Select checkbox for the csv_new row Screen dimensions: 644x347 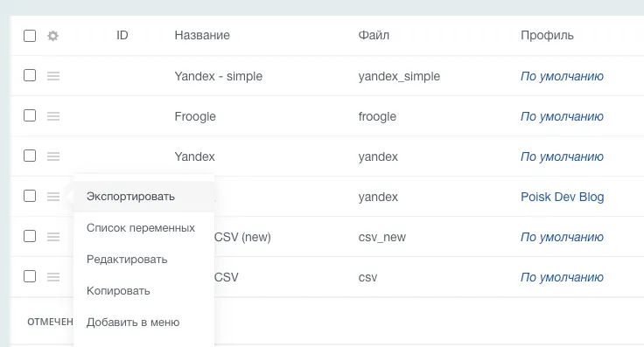[30, 236]
